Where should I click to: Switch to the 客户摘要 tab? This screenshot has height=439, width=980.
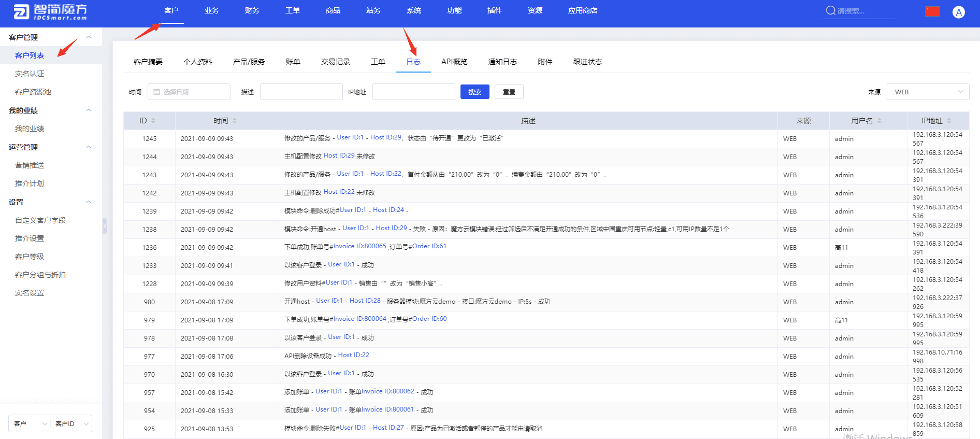click(x=148, y=62)
